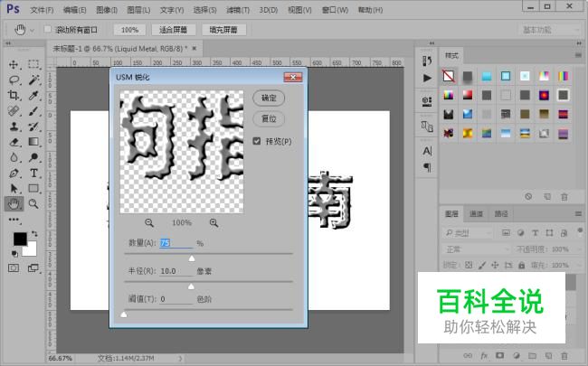The image size is (588, 366).
Task: Open the Edit Toolbar ellipsis
Action: click(x=14, y=220)
